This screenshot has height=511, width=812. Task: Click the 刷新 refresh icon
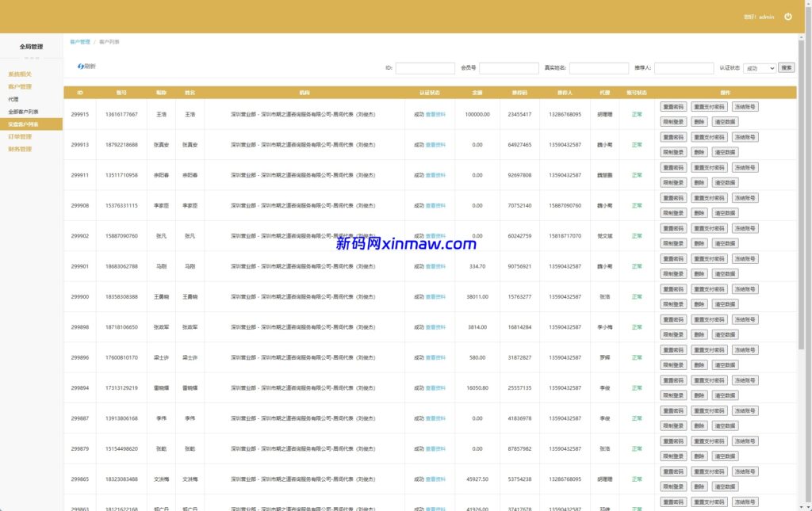tap(81, 67)
